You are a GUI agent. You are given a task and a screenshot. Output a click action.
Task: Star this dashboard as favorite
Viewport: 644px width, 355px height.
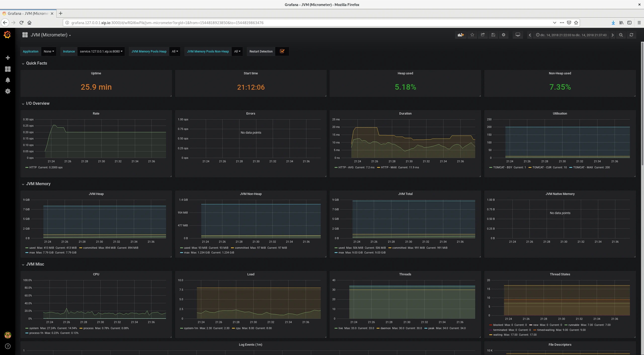click(x=472, y=35)
